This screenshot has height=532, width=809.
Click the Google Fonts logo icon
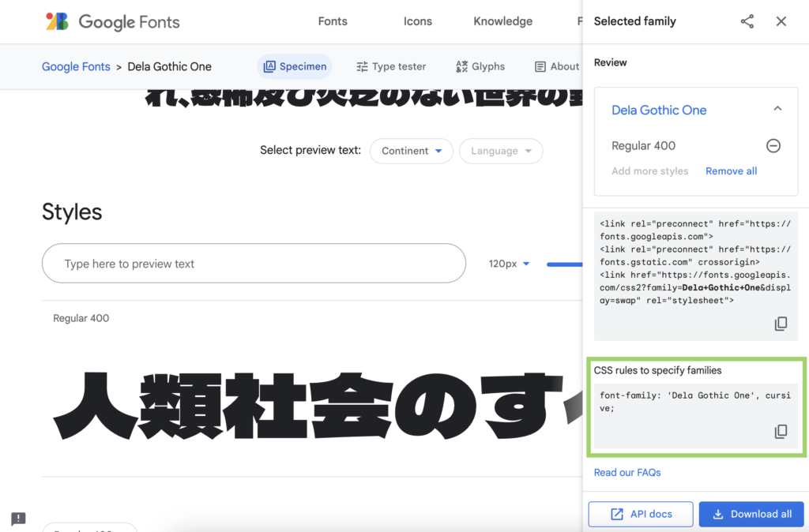(57, 21)
